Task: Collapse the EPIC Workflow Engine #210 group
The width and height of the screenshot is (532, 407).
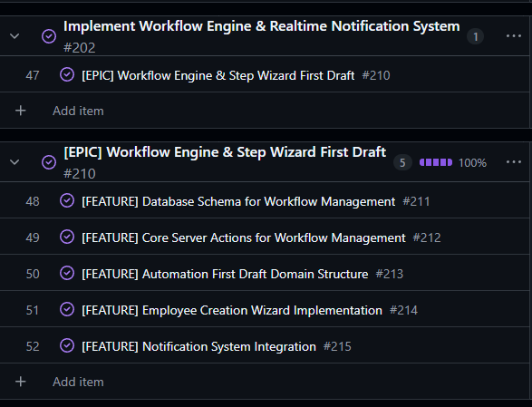Action: (x=15, y=162)
